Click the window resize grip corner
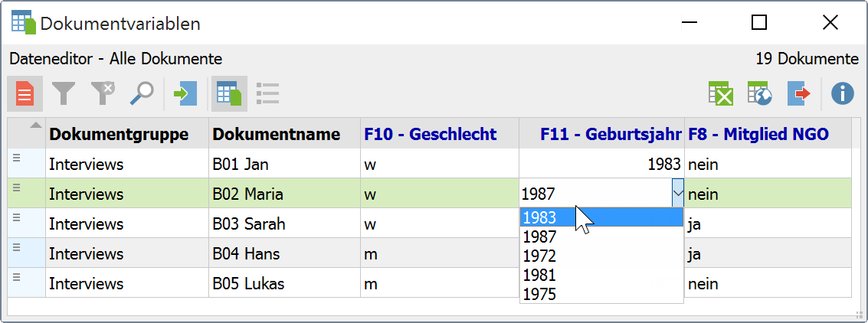This screenshot has width=868, height=323. (x=859, y=314)
